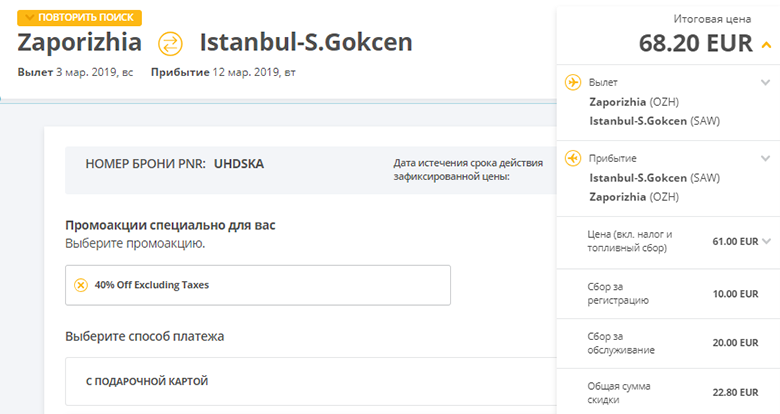780x414 pixels.
Task: Click the Istanbul-S.Gokcen destination heading
Action: (x=306, y=43)
